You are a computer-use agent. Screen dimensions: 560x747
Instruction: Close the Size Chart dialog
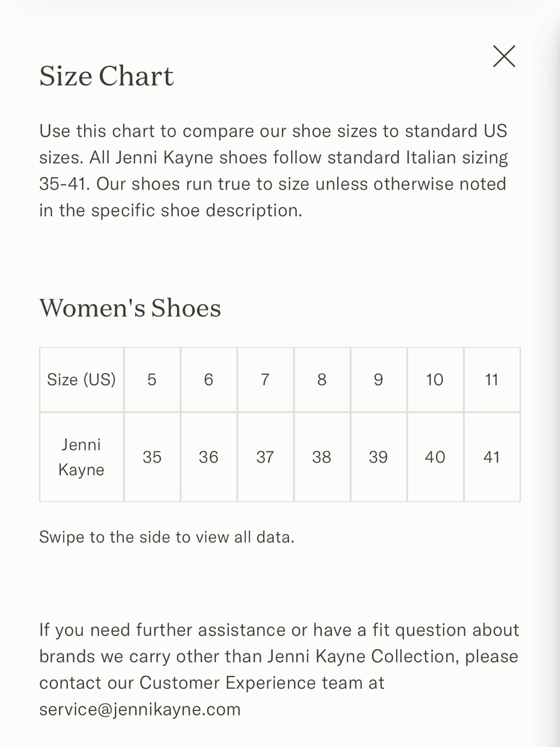pyautogui.click(x=504, y=56)
